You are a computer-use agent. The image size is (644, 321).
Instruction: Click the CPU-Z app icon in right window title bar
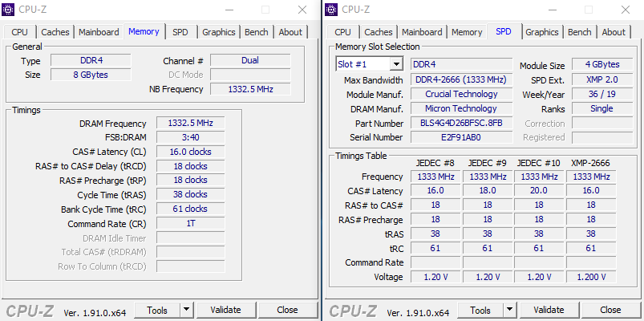pyautogui.click(x=331, y=10)
